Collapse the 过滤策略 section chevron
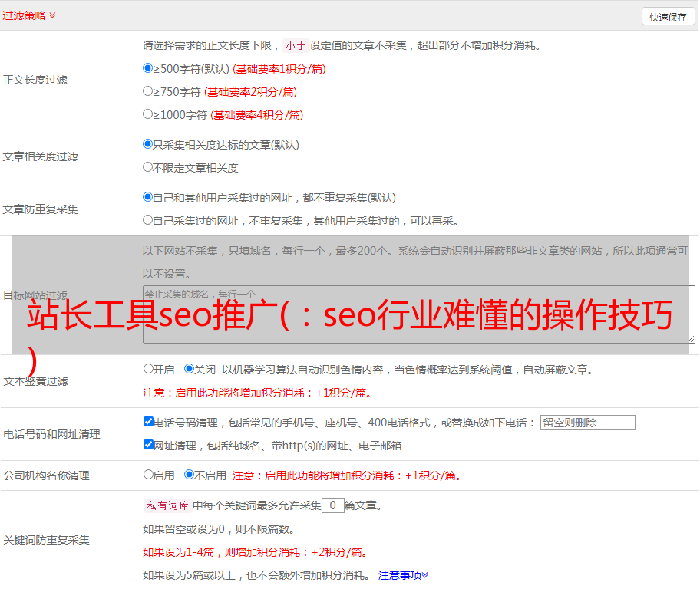Screen dimensions: 700x589 (52, 15)
